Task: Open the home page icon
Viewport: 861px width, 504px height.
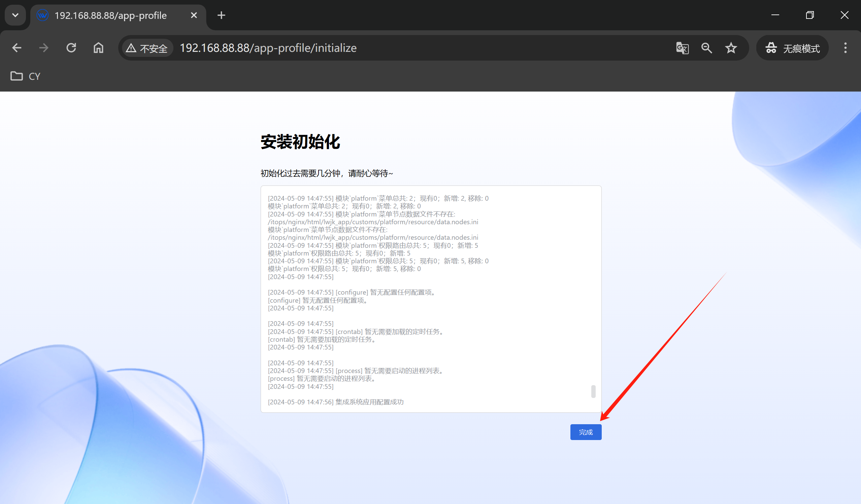Action: [98, 48]
